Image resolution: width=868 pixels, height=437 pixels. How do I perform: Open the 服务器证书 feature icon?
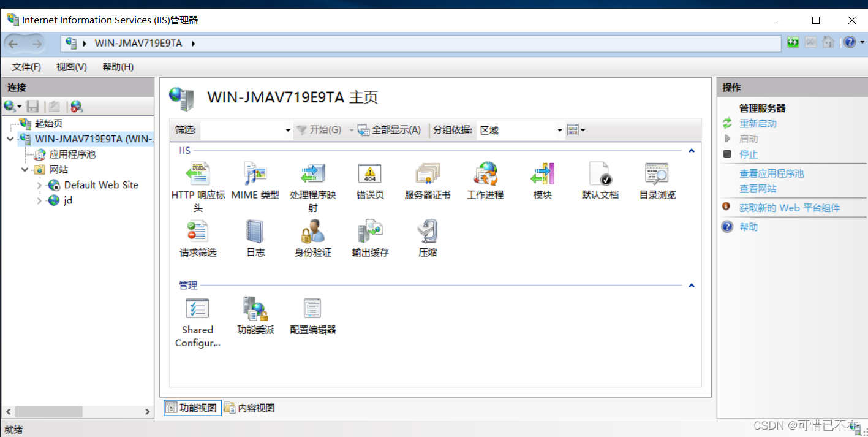click(428, 175)
